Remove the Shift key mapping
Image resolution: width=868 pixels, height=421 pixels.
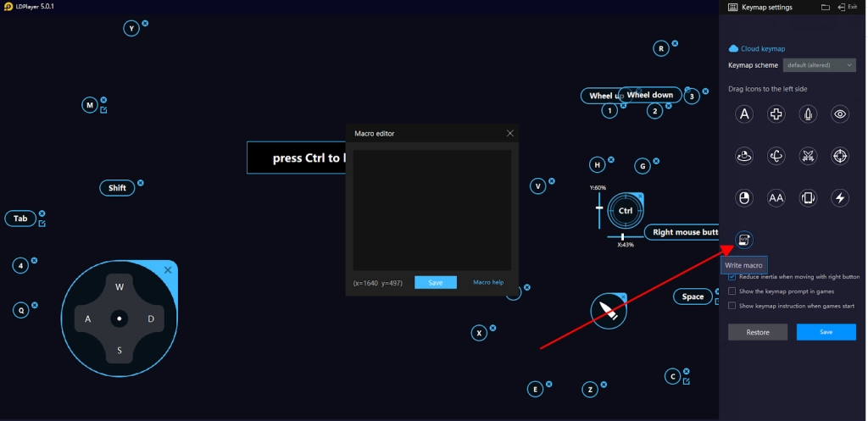click(x=141, y=183)
